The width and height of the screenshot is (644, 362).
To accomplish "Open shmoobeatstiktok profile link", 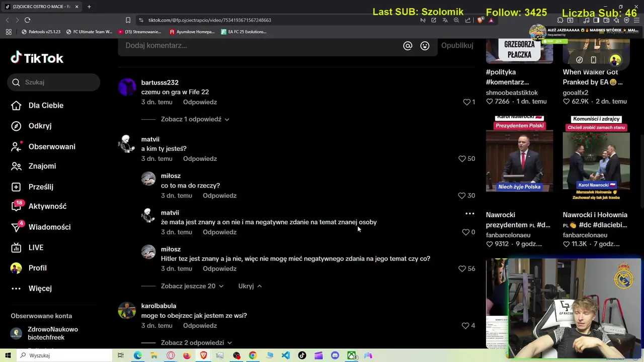I will click(x=512, y=93).
